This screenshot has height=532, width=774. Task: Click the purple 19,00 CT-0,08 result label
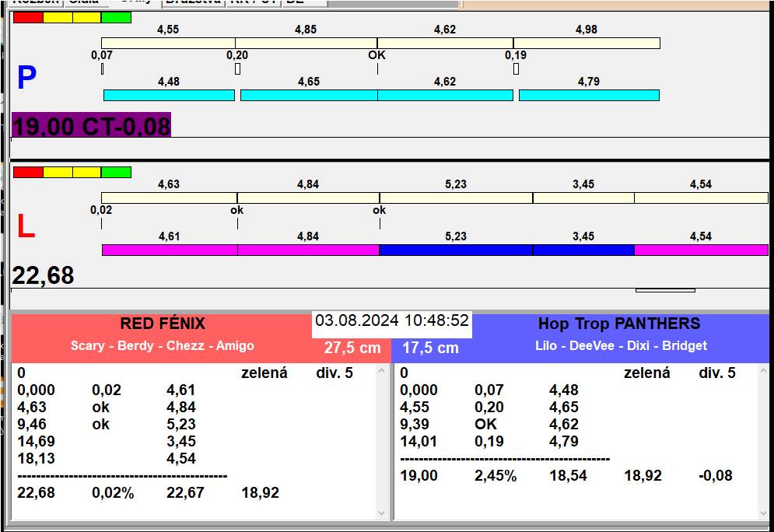[x=91, y=125]
